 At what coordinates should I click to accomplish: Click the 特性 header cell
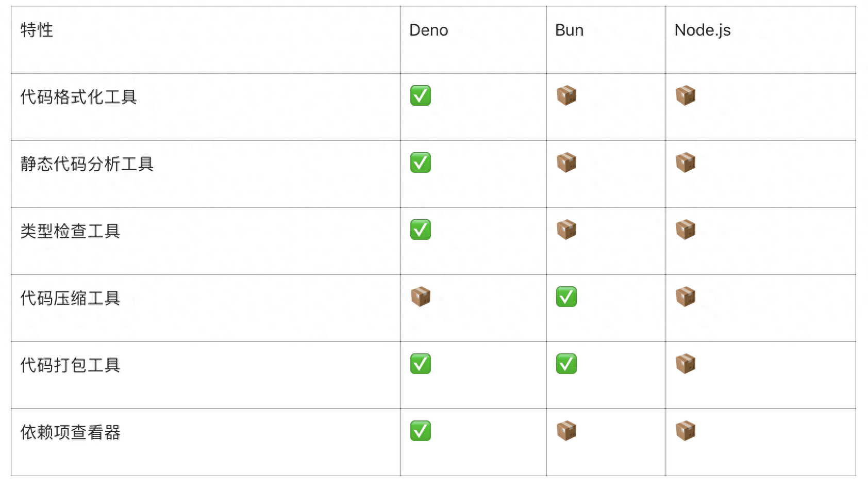point(37,30)
